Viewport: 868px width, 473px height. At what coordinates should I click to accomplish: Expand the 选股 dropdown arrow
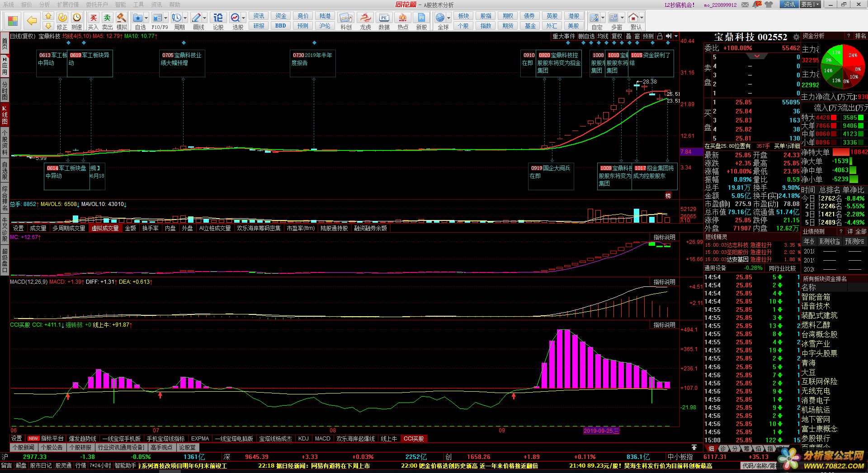pos(243,19)
